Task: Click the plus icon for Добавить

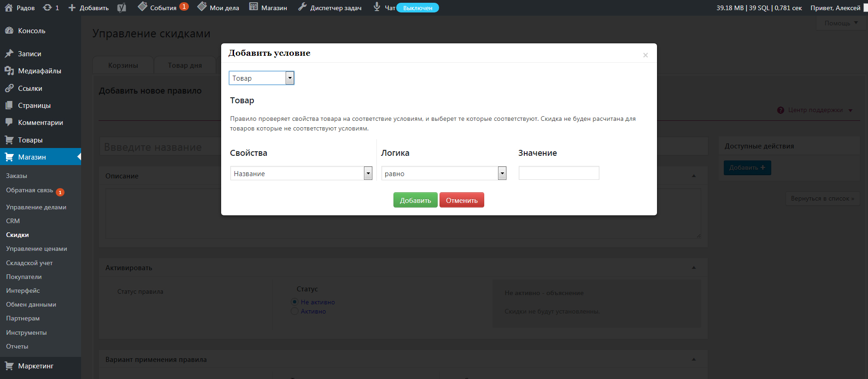Action: coord(72,7)
